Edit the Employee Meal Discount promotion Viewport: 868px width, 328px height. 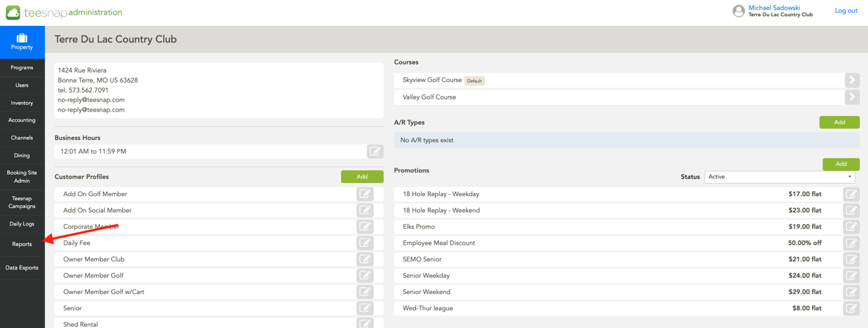[851, 243]
